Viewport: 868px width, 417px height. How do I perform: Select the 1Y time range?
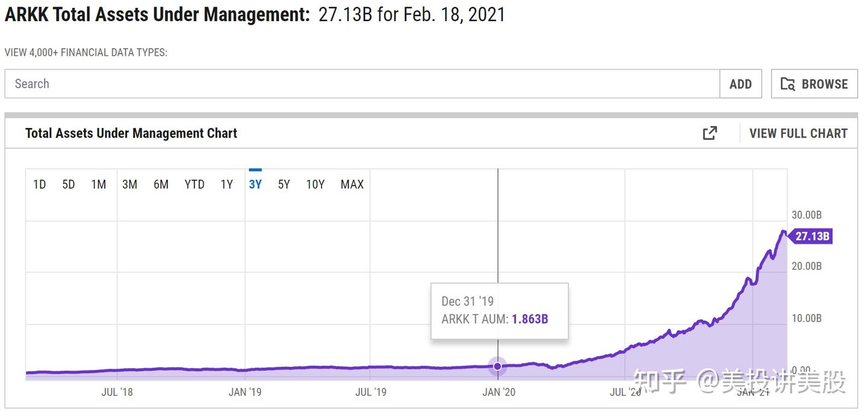(227, 185)
